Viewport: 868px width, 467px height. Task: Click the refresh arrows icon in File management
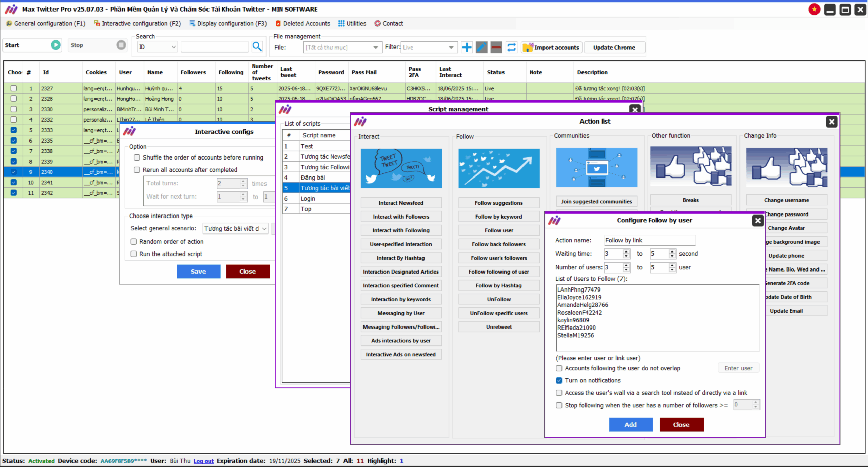[x=511, y=47]
